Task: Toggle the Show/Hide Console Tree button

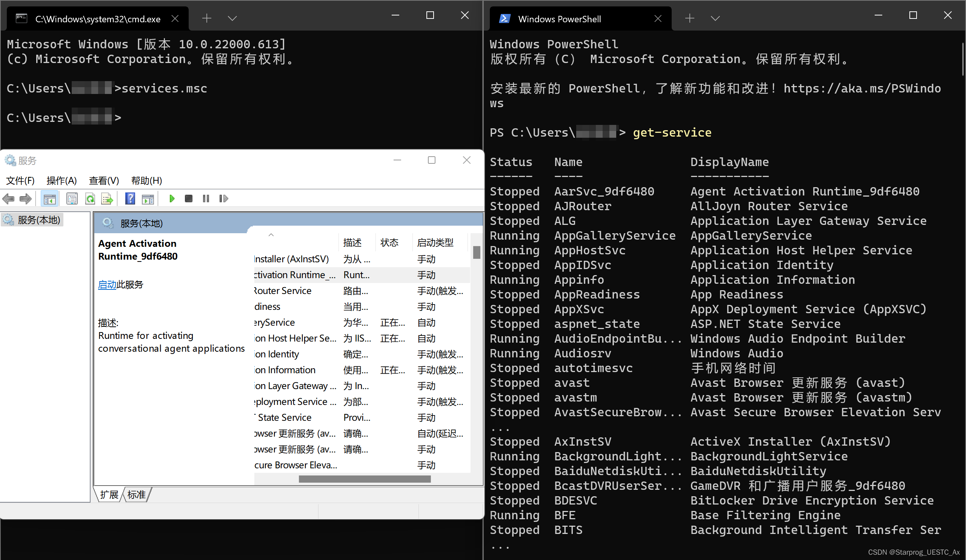Action: click(49, 198)
